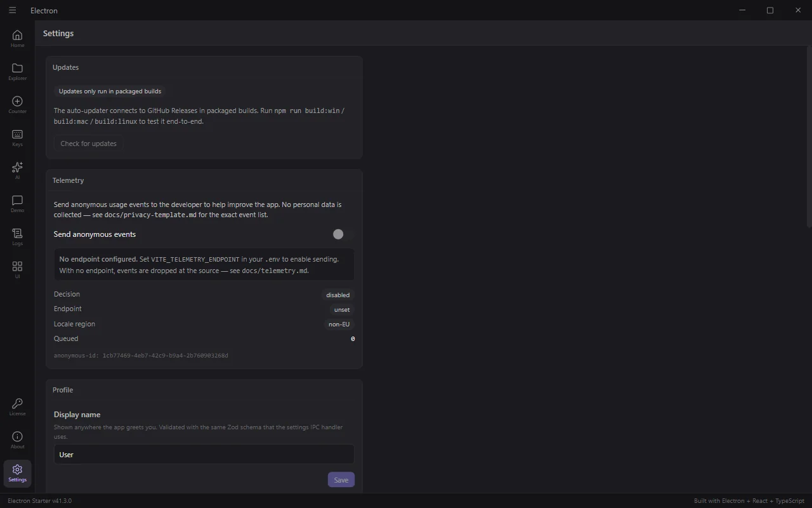Image resolution: width=812 pixels, height=508 pixels.
Task: Go to the Counter page
Action: (17, 105)
